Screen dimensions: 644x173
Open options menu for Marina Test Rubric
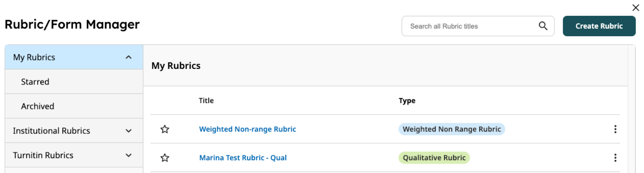615,158
